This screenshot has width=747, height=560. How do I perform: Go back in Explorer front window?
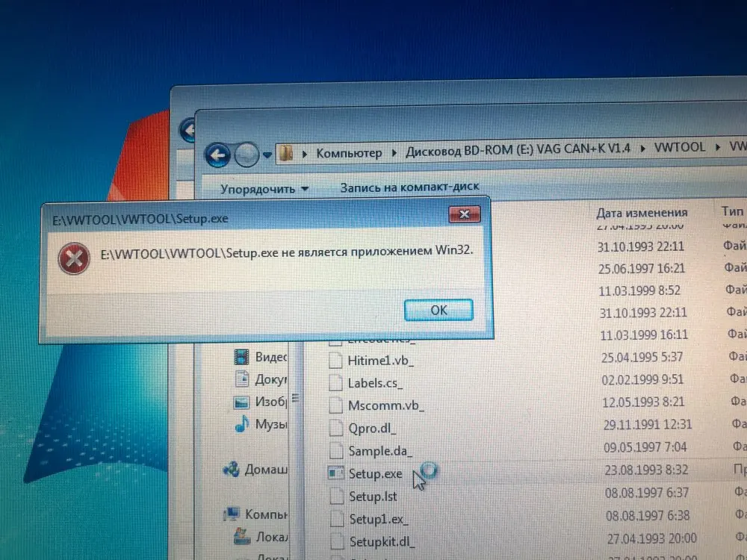[x=217, y=155]
